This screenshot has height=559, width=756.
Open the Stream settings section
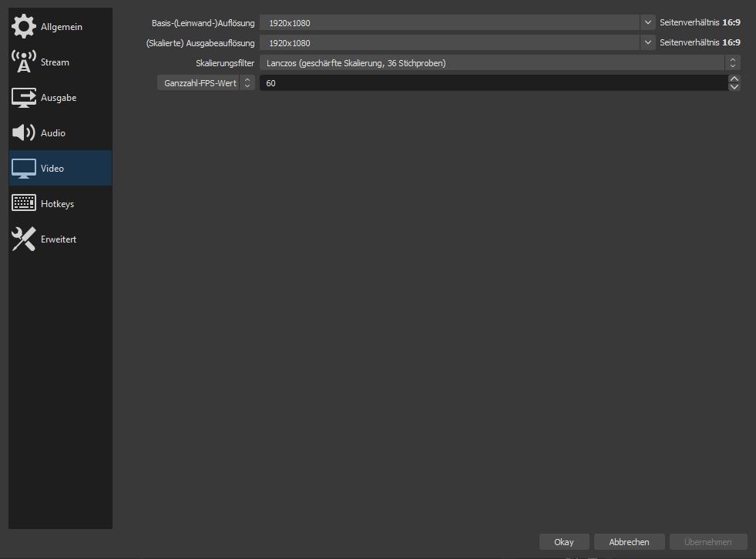55,62
